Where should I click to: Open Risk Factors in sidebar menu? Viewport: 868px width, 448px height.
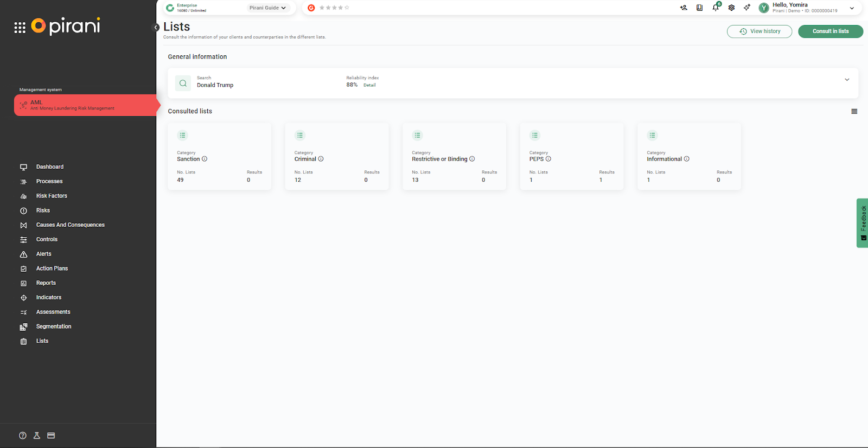coord(52,196)
